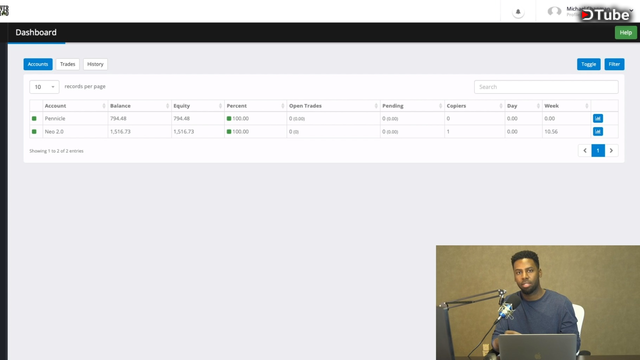
Task: Sort table by Account column
Action: click(75, 106)
